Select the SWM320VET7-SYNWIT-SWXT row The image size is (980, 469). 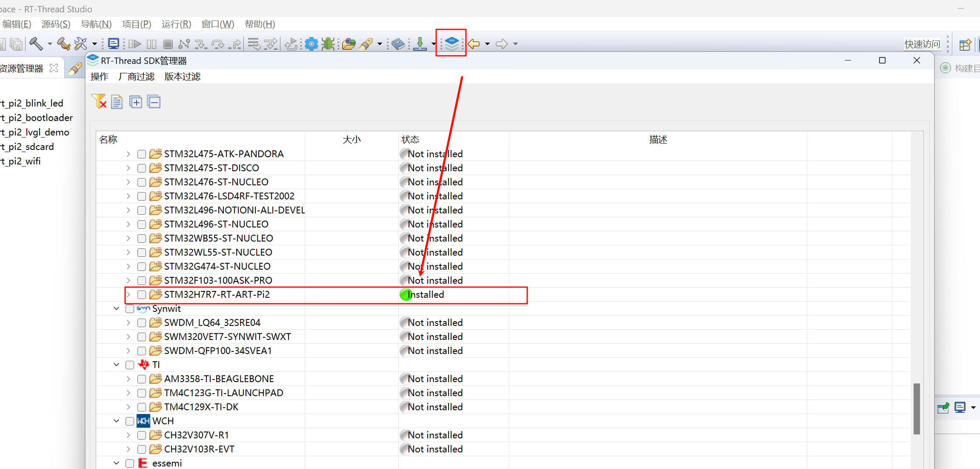(x=503, y=337)
